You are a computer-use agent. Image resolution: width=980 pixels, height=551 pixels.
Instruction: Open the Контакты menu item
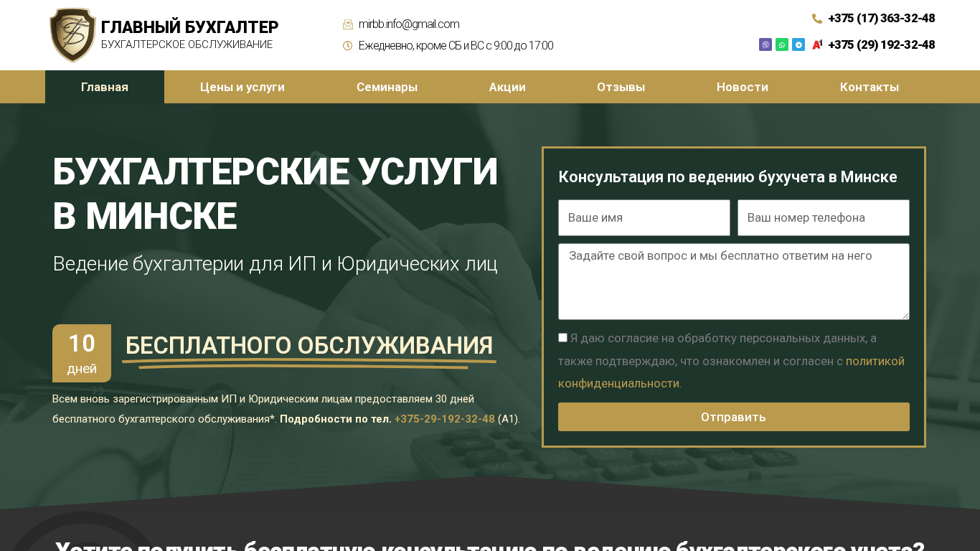[870, 87]
